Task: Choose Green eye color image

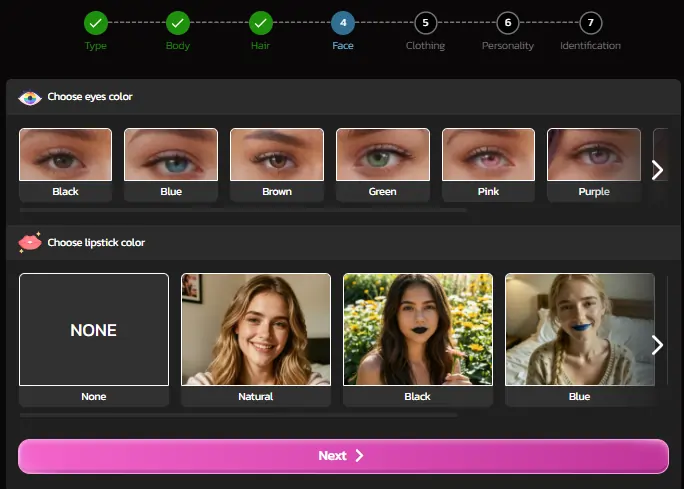Action: [x=383, y=154]
